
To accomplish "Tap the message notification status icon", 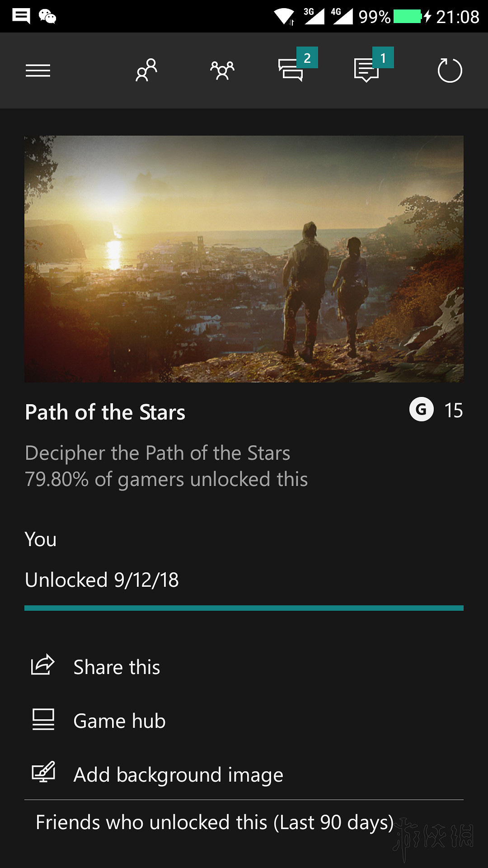I will [x=21, y=16].
